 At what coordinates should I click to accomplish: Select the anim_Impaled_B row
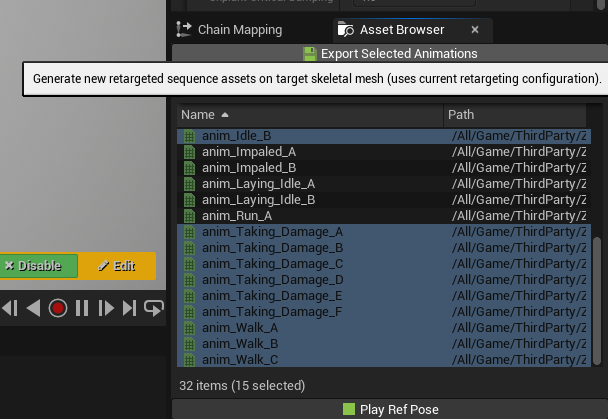coord(384,168)
